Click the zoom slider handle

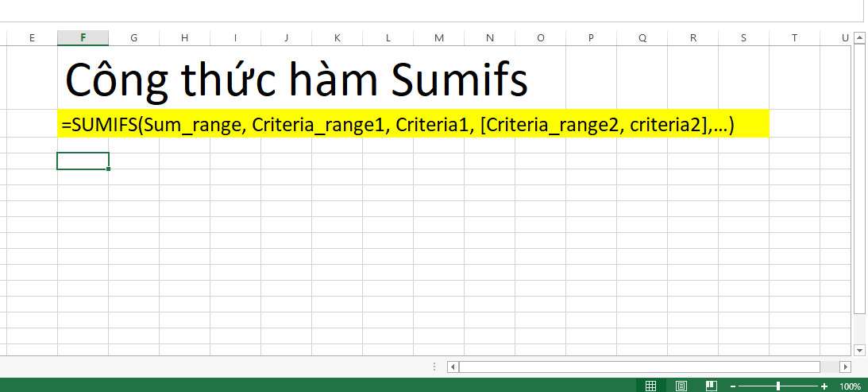point(778,386)
